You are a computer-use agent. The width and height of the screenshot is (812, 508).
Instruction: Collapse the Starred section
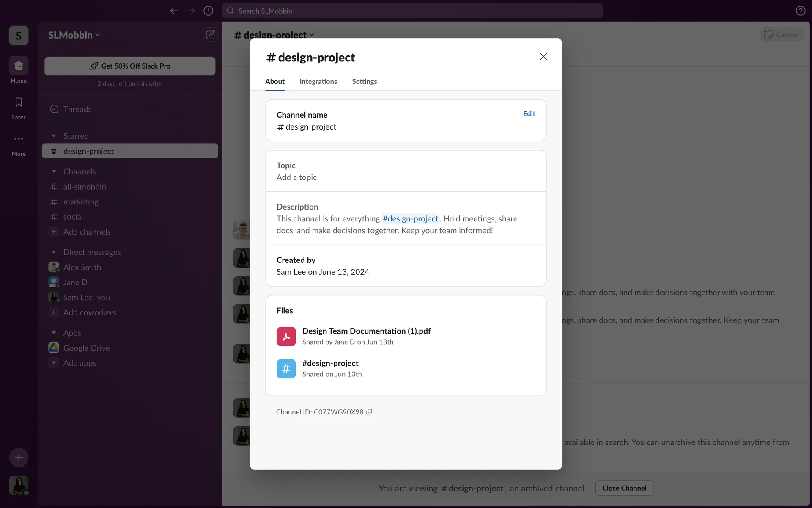(54, 136)
